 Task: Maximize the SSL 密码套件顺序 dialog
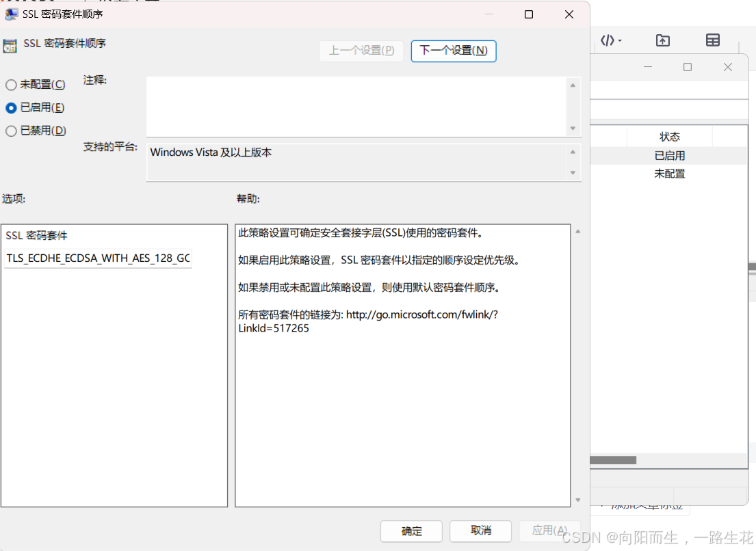528,14
